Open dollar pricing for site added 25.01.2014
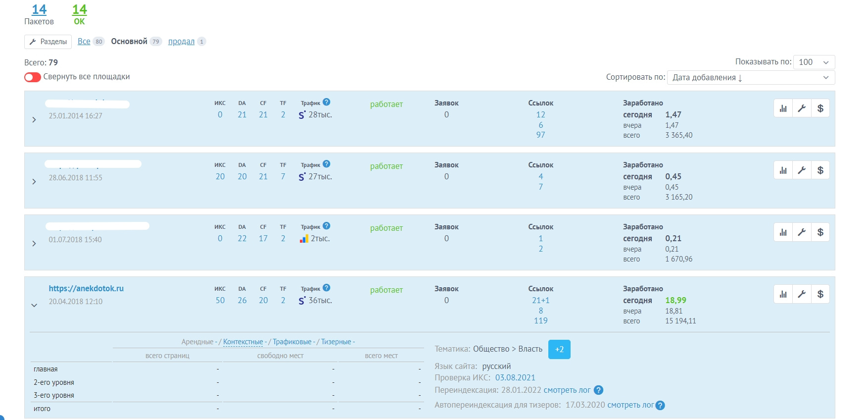This screenshot has height=420, width=868. coord(820,108)
